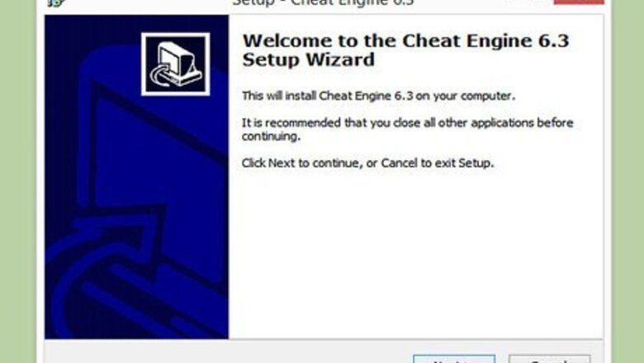Screen dimensions: 644x363
Task: Click the 'Setup - Cheat Engine 6.3' window title
Action: tap(323, 2)
